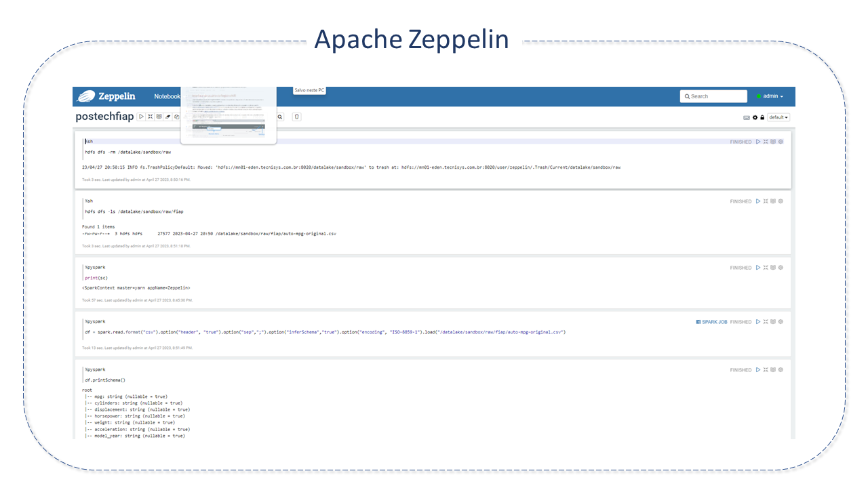Viewport: 868px width, 488px height.
Task: Click the TrashPolicyDefault INFO output line
Action: [x=351, y=167]
